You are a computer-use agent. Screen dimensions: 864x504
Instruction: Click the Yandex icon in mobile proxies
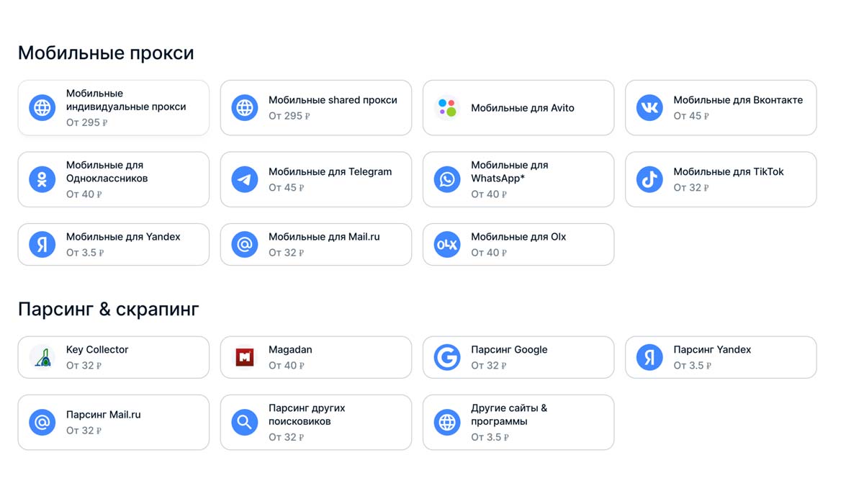42,245
